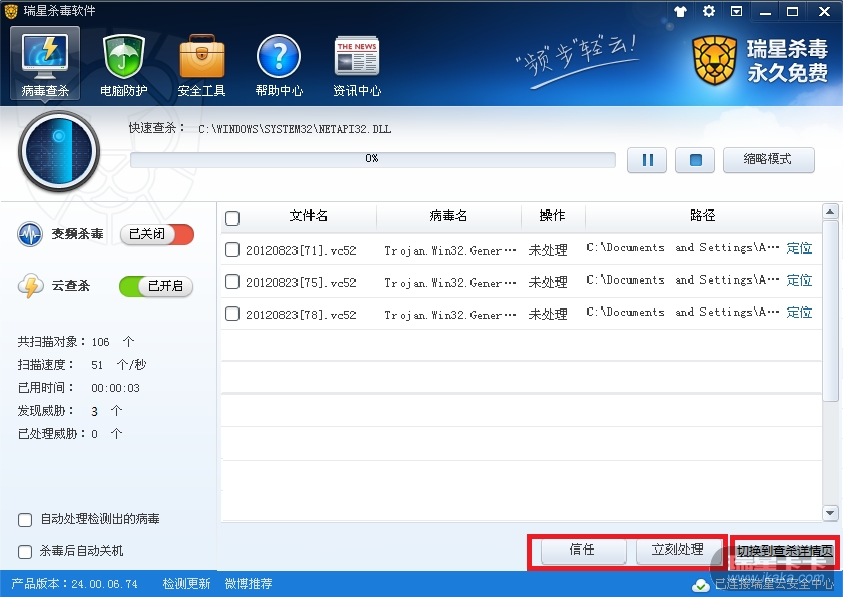Viewport: 843px width, 597px height.
Task: Click the 云查杀 lightning cloud icon
Action: (x=30, y=286)
